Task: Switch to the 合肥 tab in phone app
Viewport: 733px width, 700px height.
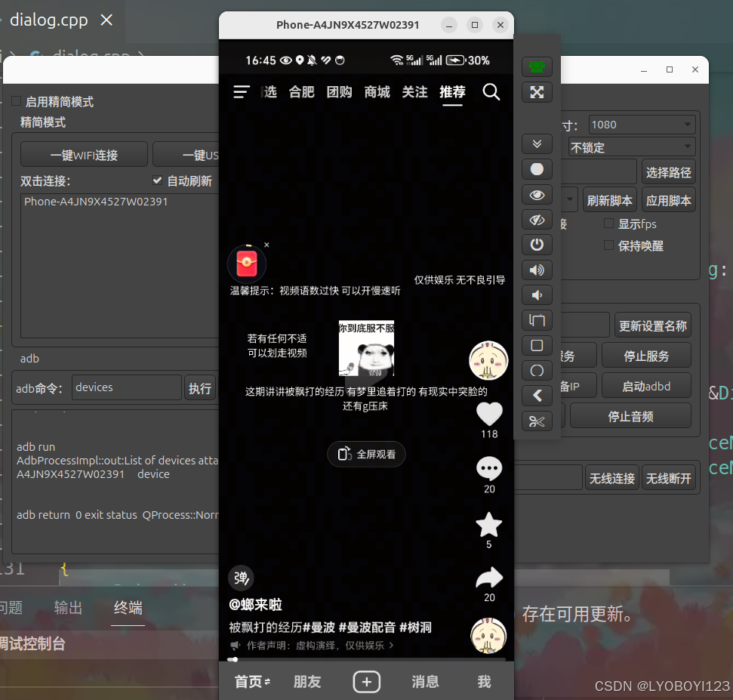Action: pos(301,91)
